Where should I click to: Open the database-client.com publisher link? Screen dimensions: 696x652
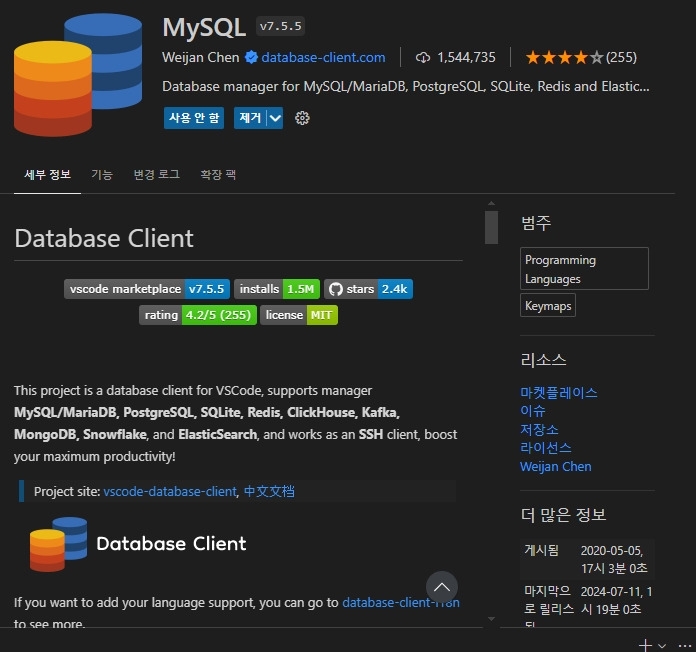coord(323,57)
